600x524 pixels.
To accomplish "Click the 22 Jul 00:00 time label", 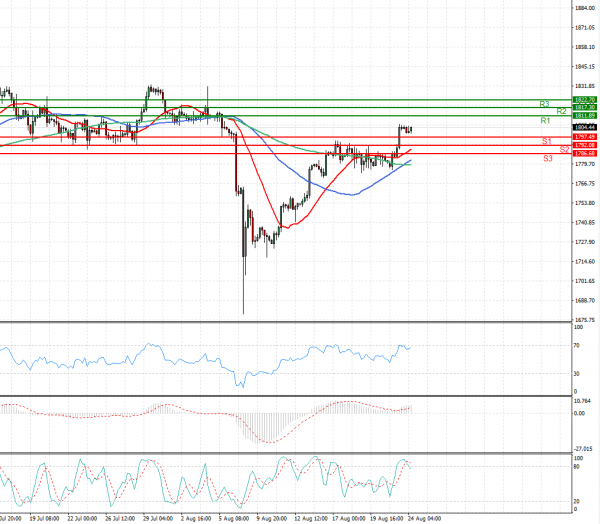I will (x=82, y=519).
